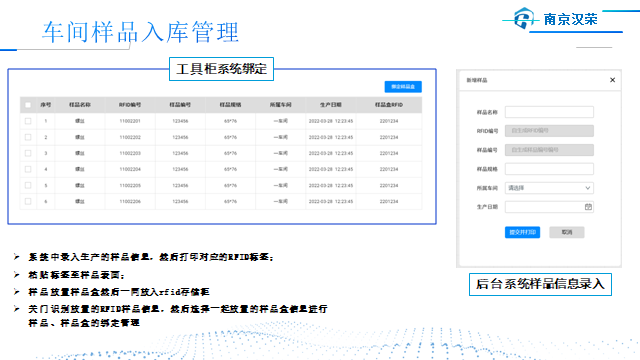Check the checkbox for row 11002203

[x=28, y=153]
